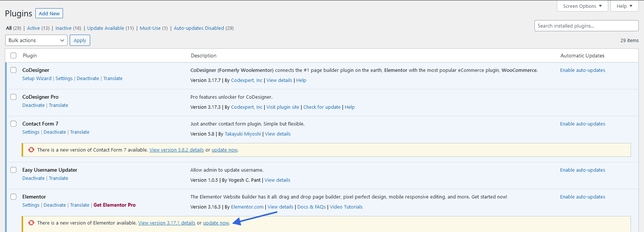Open Elementor Video Tutorials
The width and height of the screenshot is (644, 232).
[346, 207]
